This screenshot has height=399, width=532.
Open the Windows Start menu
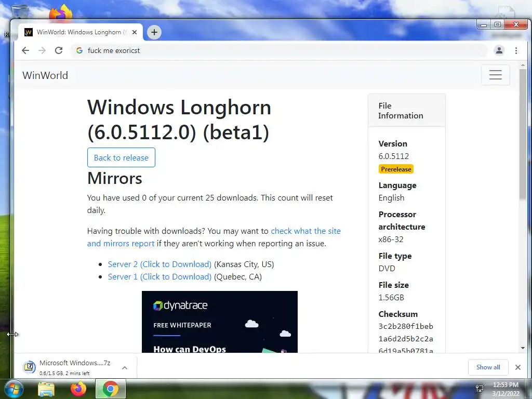[x=13, y=389]
